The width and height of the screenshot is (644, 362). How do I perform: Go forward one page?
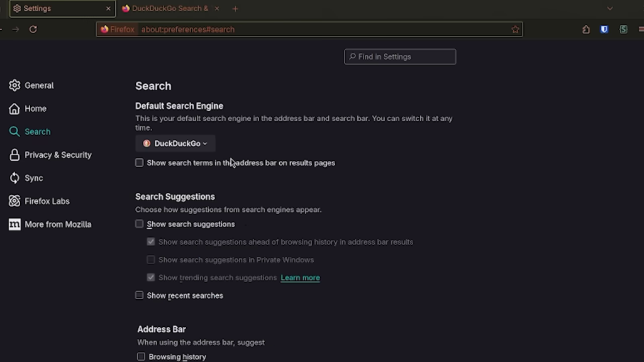click(16, 29)
